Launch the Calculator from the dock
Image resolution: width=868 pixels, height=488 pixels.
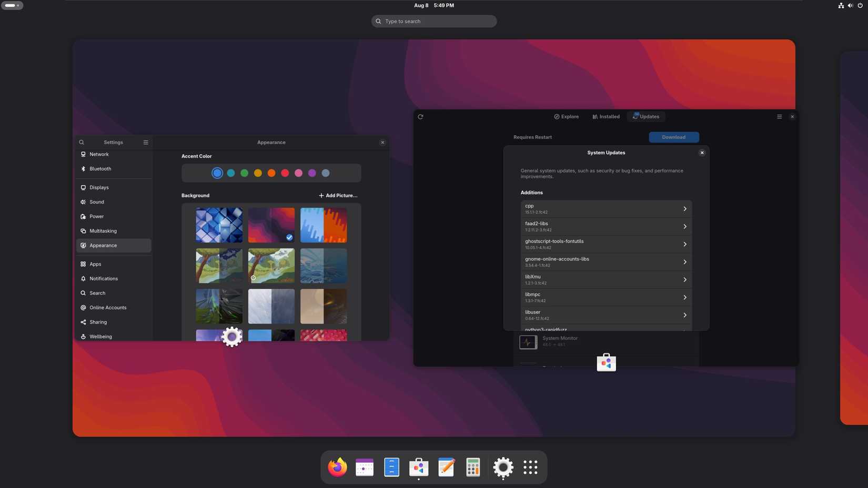(473, 467)
